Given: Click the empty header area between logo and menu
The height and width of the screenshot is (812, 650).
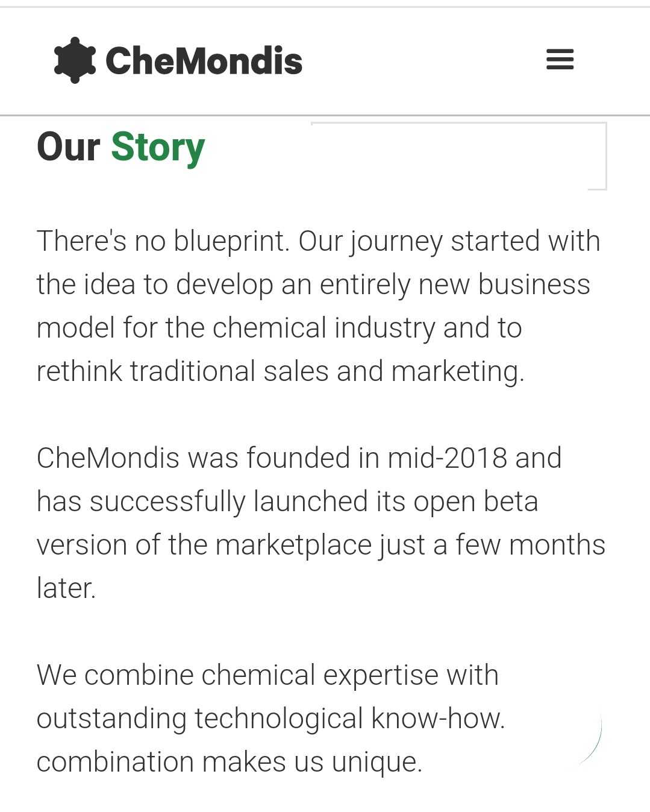Looking at the screenshot, I should coord(422,60).
